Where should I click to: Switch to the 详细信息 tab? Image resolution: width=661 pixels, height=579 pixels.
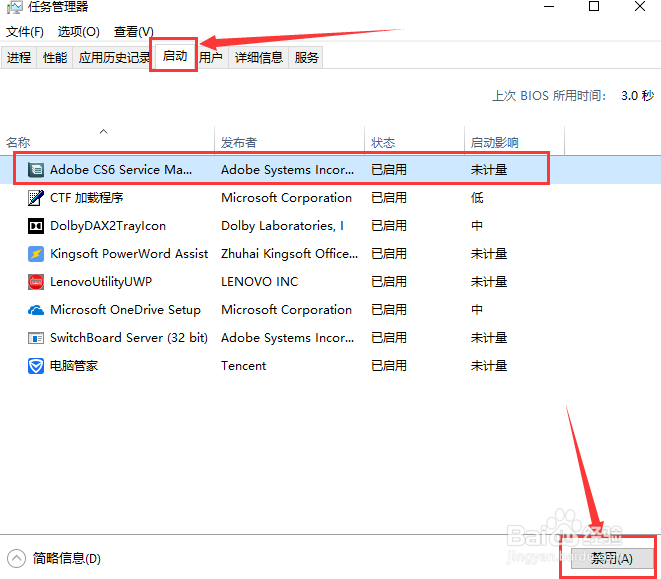(258, 57)
